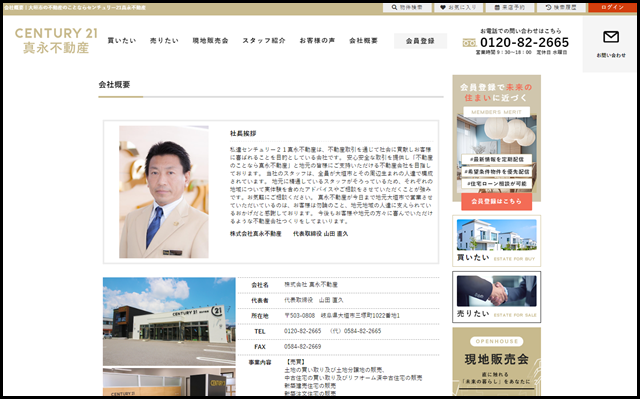Image resolution: width=640 pixels, height=399 pixels.
Task: Click the 社長挨拶 heading
Action: tap(243, 133)
